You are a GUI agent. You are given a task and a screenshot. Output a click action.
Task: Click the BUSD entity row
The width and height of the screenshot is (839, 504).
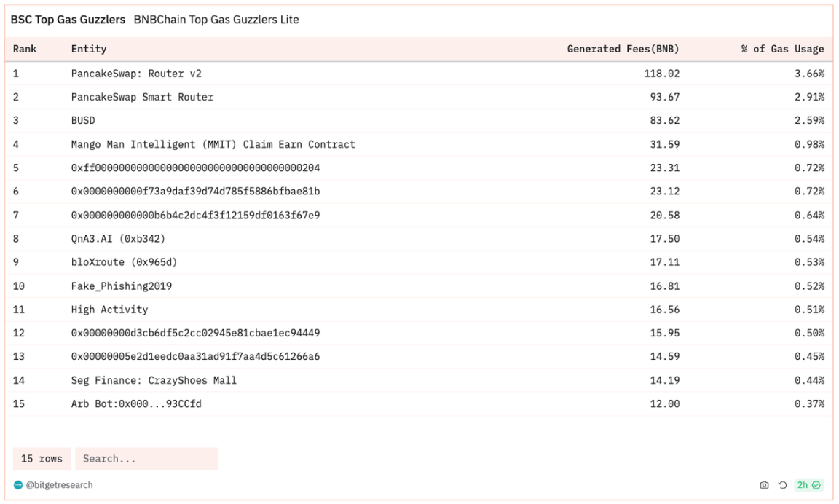pyautogui.click(x=83, y=120)
